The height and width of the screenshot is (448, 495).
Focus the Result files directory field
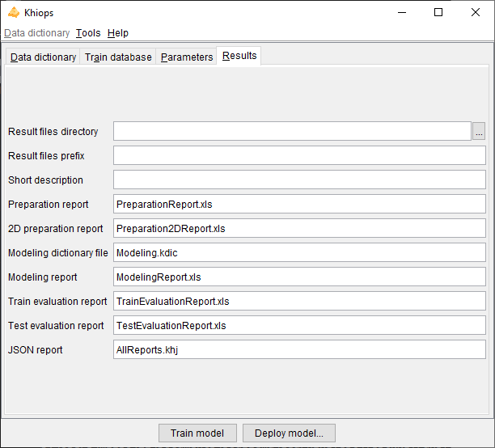(292, 132)
